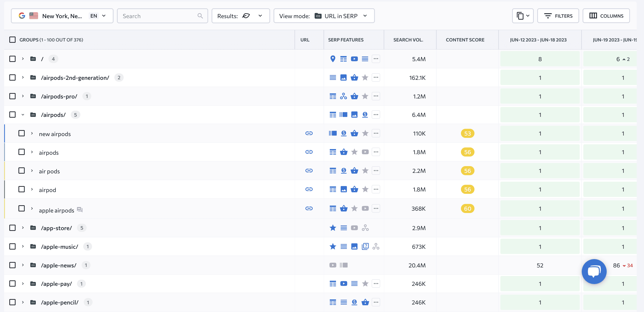
Task: Click shopping basket icon in /airpods-pro/ row
Action: (354, 96)
